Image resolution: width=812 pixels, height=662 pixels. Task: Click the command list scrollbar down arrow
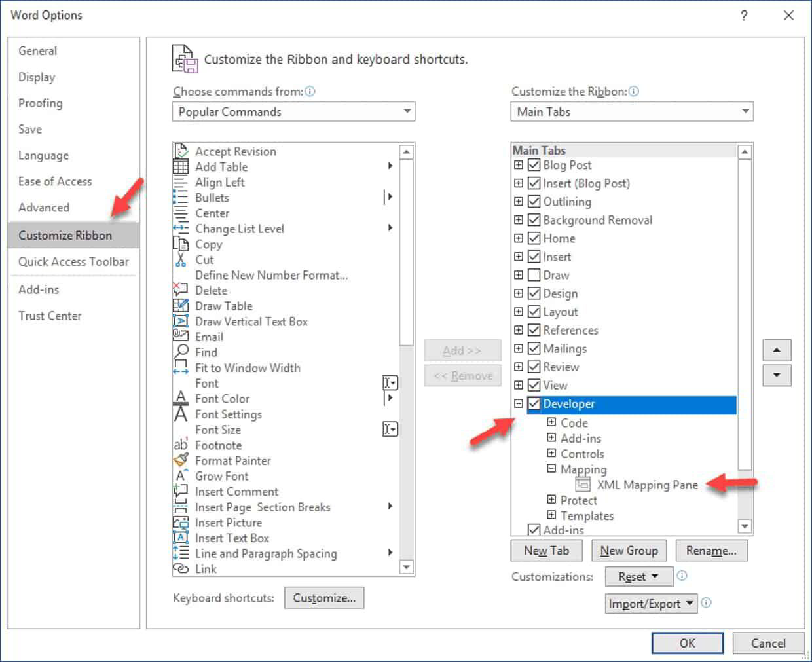(407, 567)
